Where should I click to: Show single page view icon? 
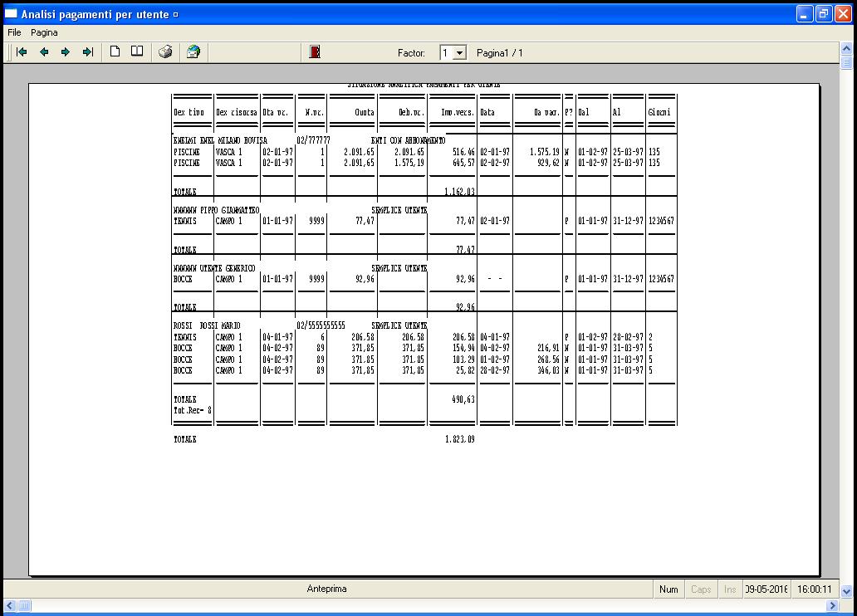(x=115, y=52)
